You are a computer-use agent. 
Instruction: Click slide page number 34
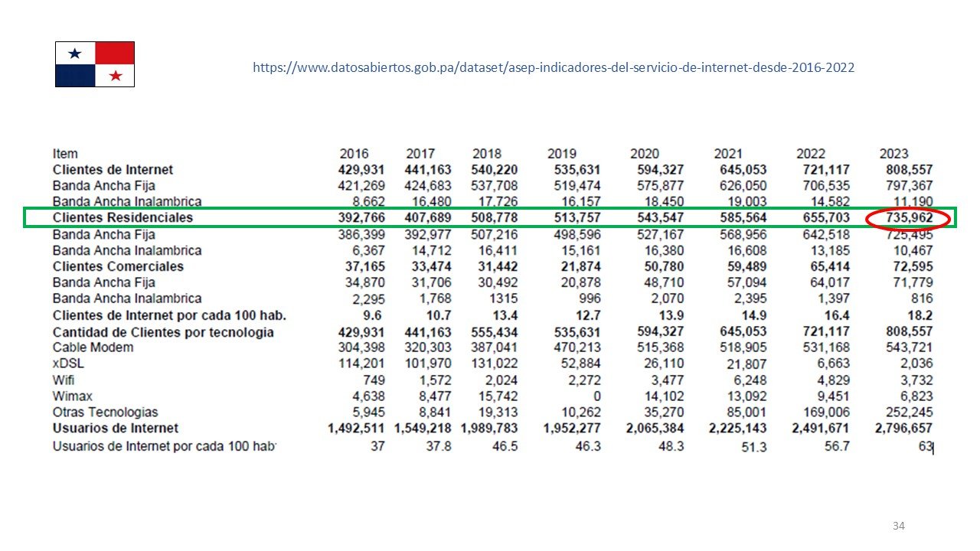coord(899,526)
